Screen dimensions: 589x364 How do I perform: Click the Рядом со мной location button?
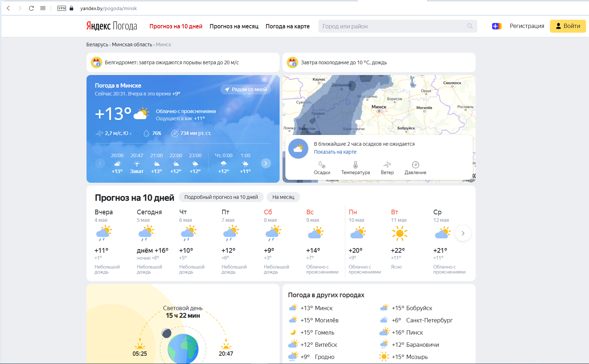pyautogui.click(x=246, y=89)
